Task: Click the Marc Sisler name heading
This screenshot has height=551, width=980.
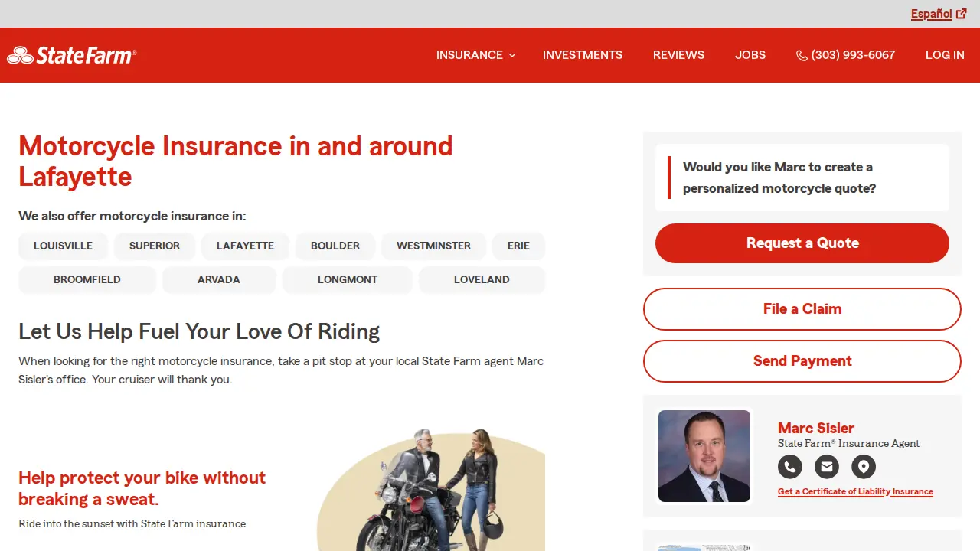Action: [x=816, y=428]
